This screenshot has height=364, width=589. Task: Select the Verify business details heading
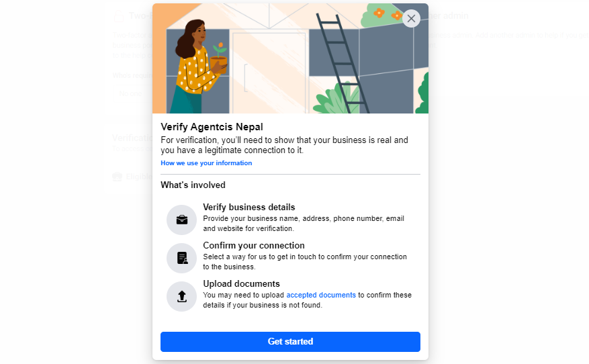(249, 208)
